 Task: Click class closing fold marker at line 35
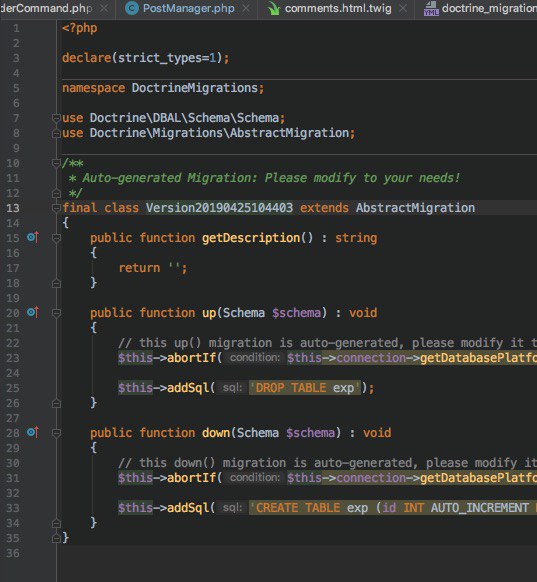tap(56, 538)
